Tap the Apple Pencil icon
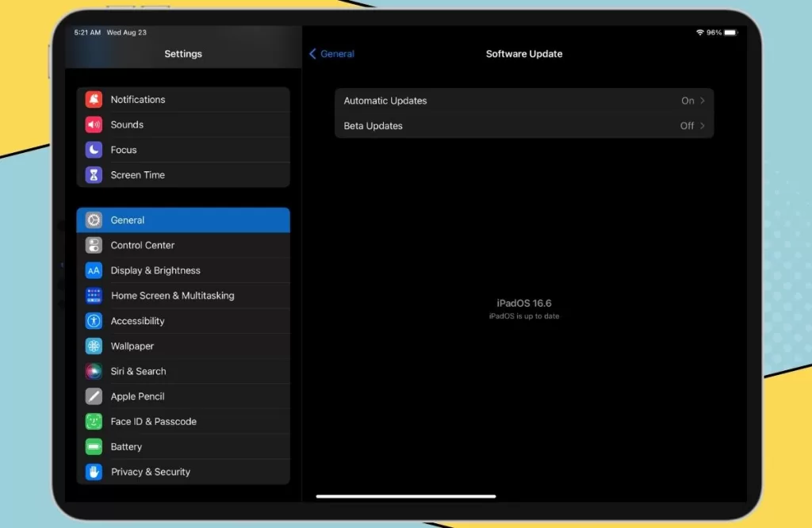 point(94,396)
